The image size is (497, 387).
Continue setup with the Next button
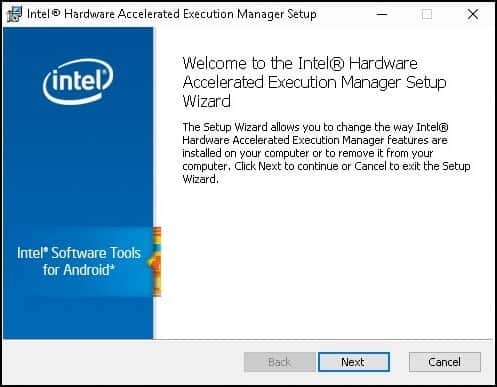tap(354, 362)
